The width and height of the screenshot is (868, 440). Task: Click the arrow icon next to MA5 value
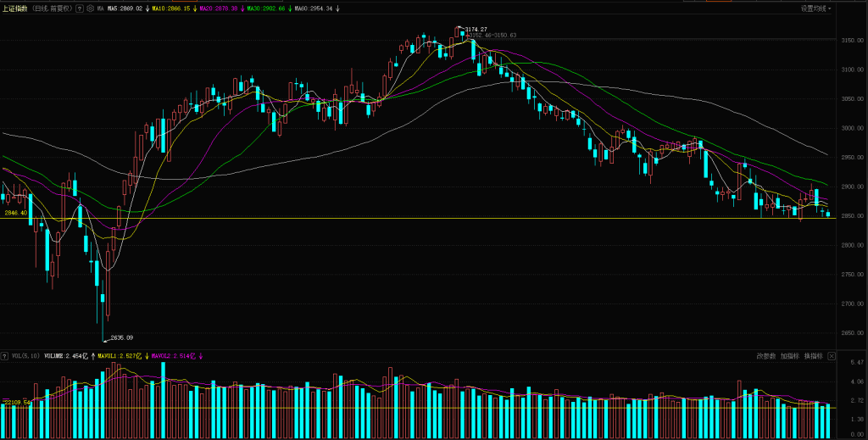pyautogui.click(x=148, y=8)
